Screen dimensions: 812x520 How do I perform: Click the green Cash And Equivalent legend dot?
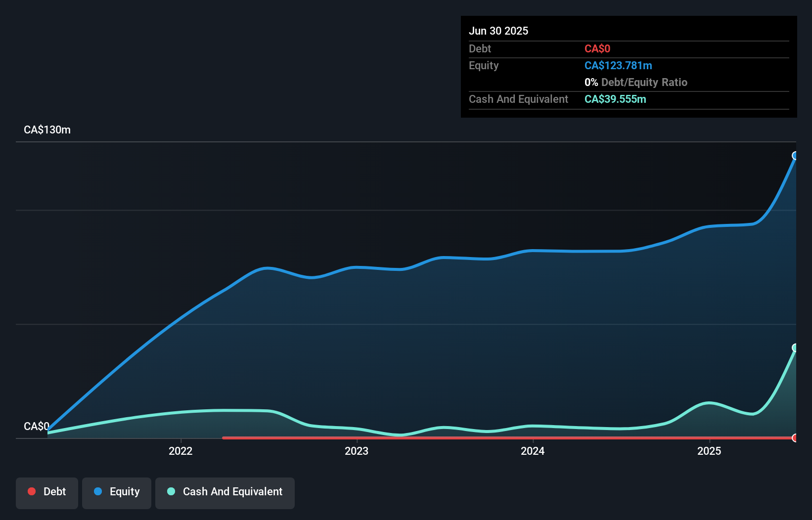pyautogui.click(x=171, y=491)
